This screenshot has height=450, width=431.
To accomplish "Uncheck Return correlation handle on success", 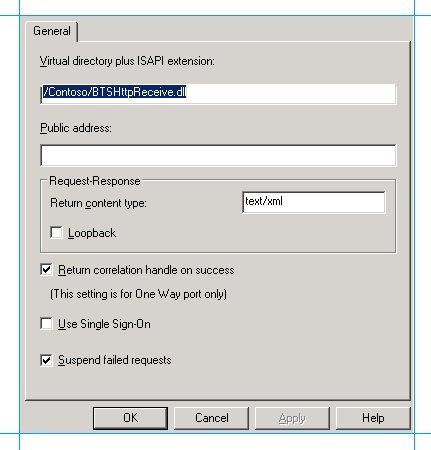I will point(46,269).
